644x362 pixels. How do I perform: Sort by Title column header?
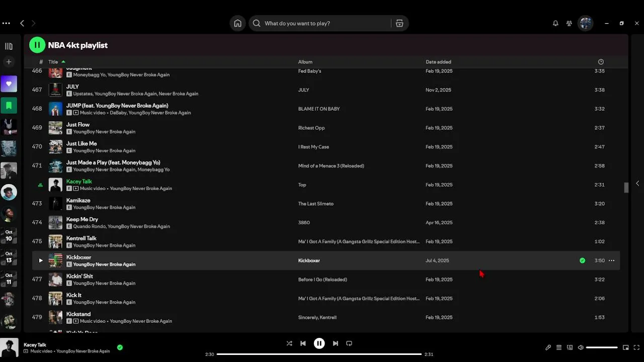tap(53, 62)
